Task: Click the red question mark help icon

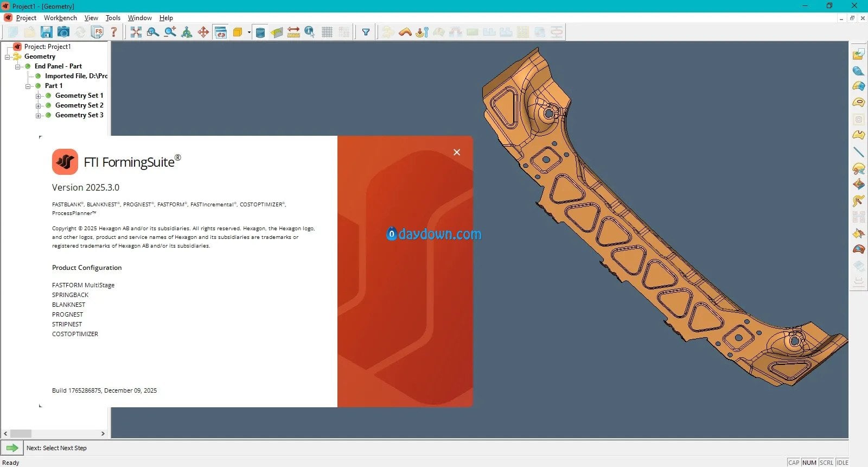Action: point(114,32)
